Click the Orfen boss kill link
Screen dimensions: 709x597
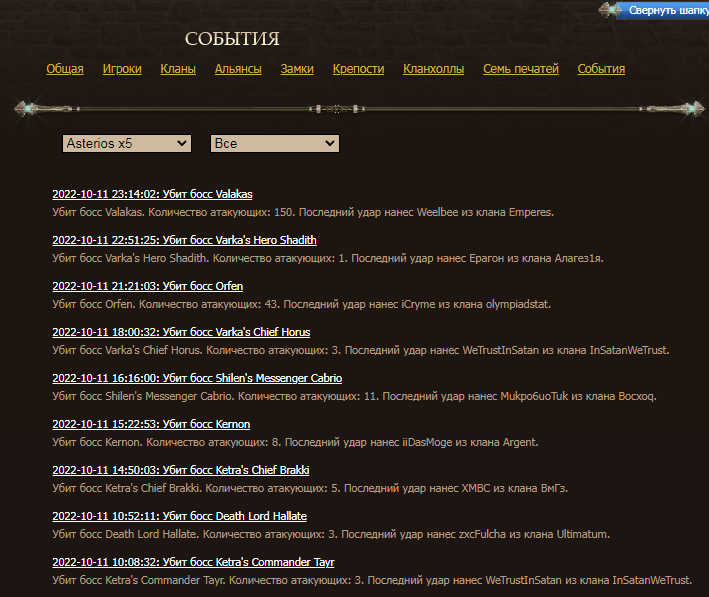(x=147, y=286)
